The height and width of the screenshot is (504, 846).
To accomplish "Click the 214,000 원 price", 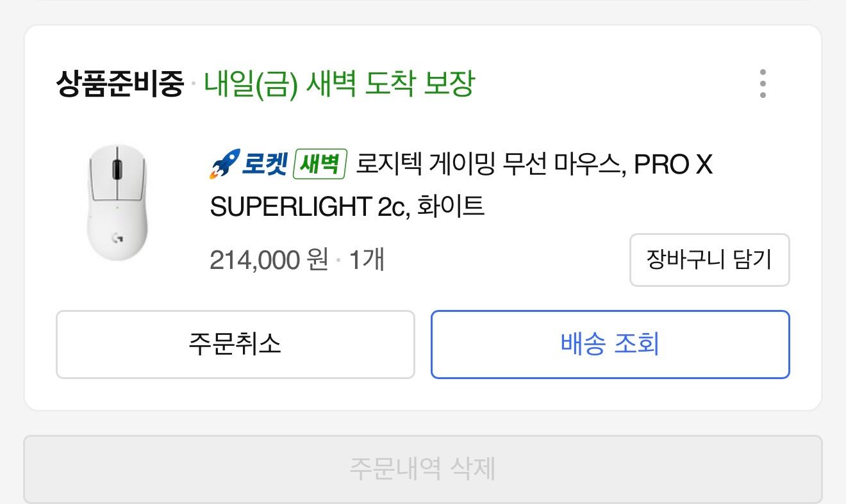I will tap(269, 260).
